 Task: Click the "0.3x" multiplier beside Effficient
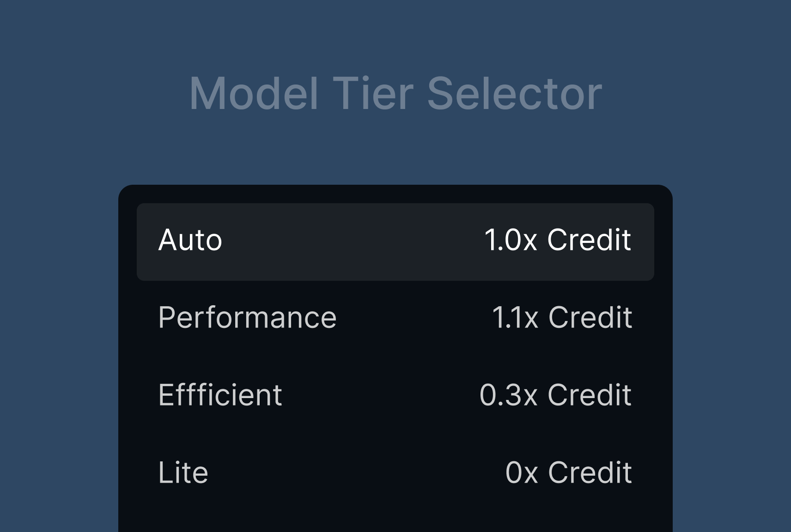(508, 395)
